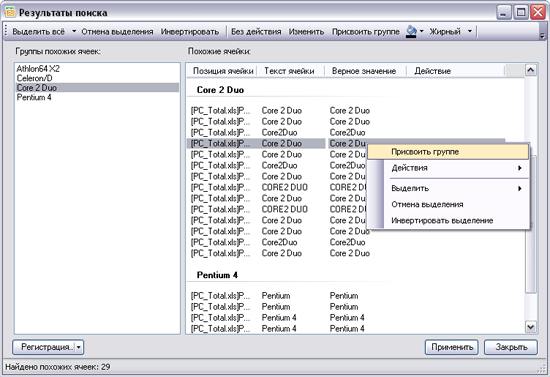
Task: Click the scroll down arrow of results list
Action: [531, 327]
